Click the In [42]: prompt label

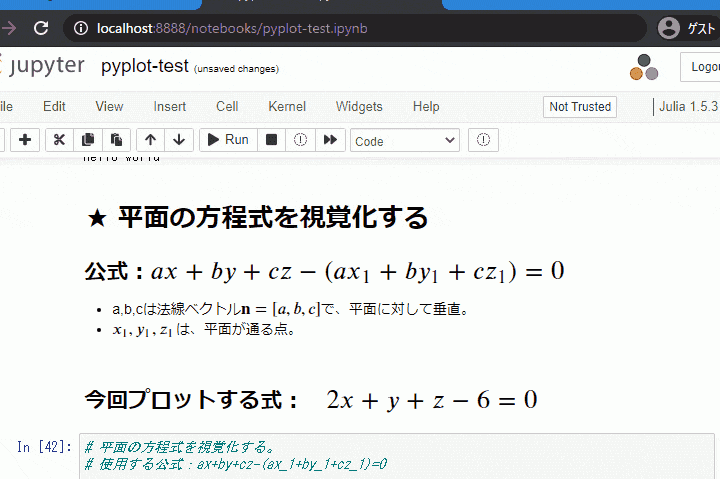[x=44, y=447]
